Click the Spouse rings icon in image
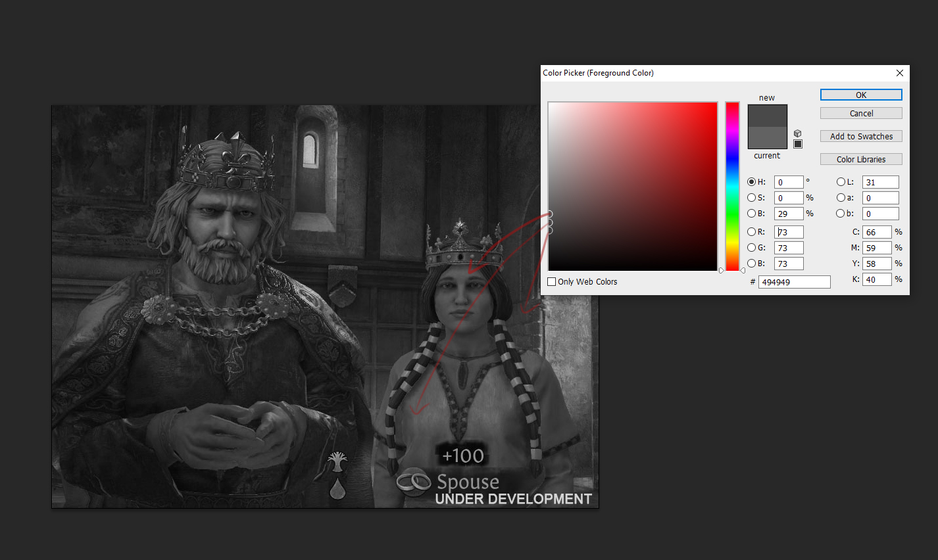 tap(414, 483)
